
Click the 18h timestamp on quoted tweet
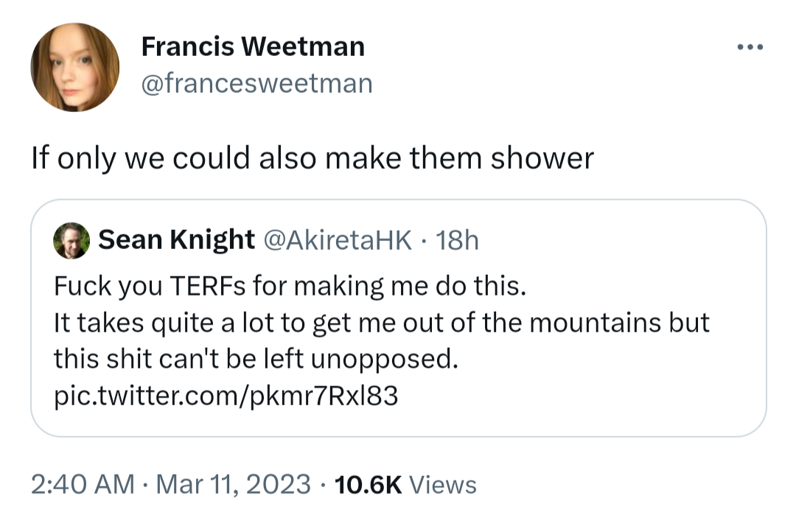[x=457, y=239]
